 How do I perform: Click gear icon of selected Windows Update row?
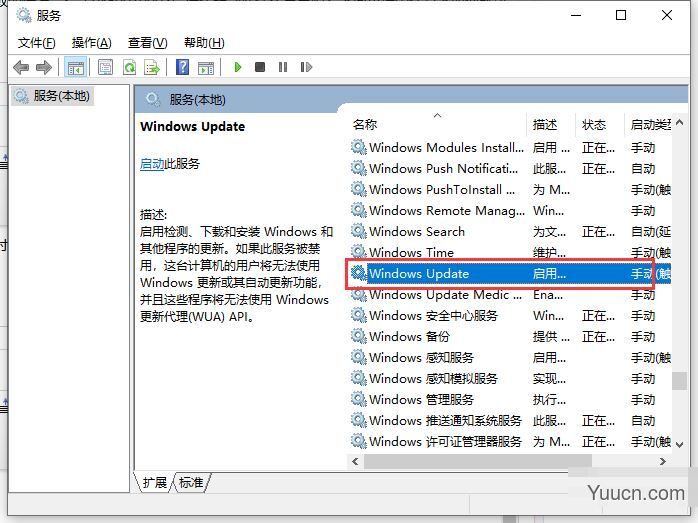point(358,272)
